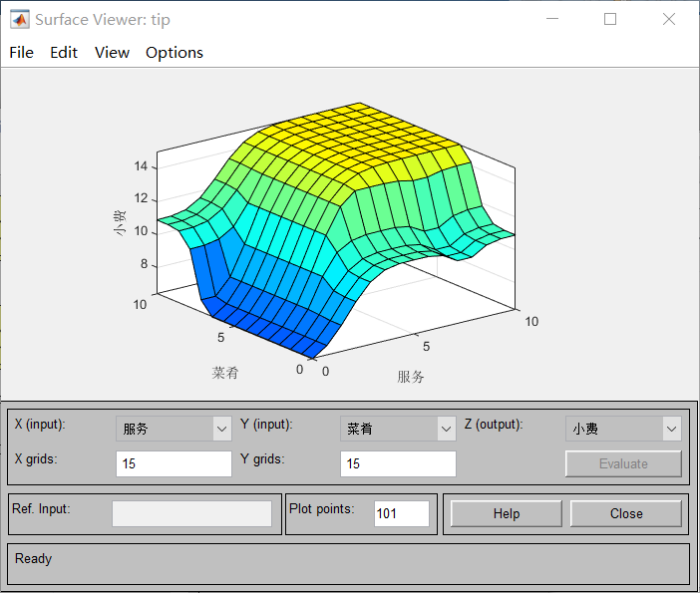Click the Ref. Input field
Viewport: 700px width, 593px height.
click(192, 513)
